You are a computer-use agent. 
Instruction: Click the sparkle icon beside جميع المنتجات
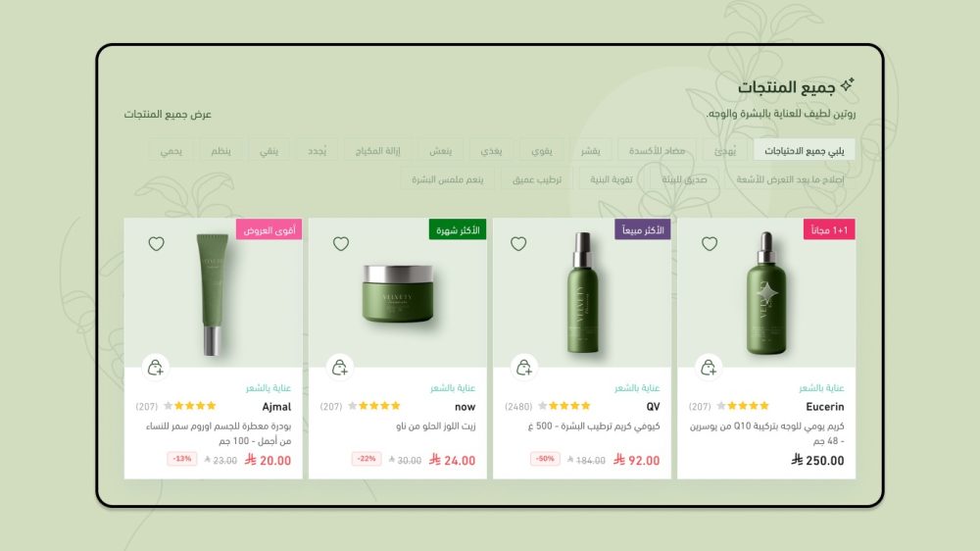click(847, 84)
